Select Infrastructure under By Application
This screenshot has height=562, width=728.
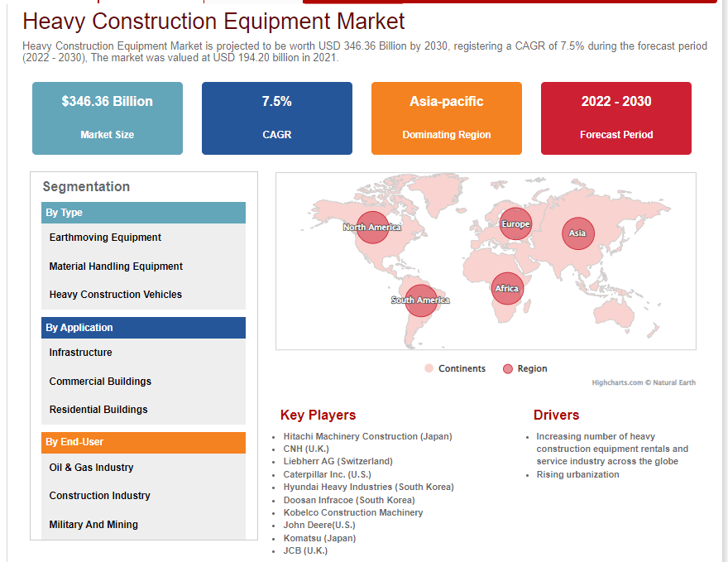[80, 353]
